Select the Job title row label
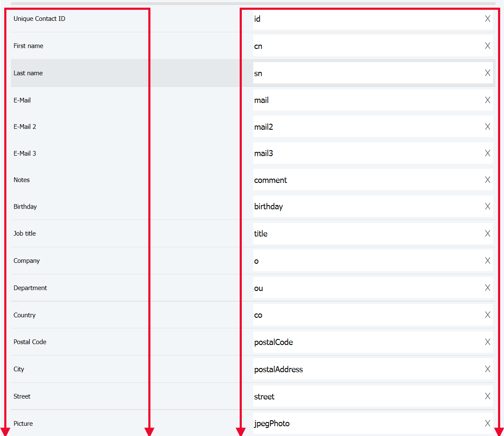Viewport: 504px width, 436px height. point(25,234)
